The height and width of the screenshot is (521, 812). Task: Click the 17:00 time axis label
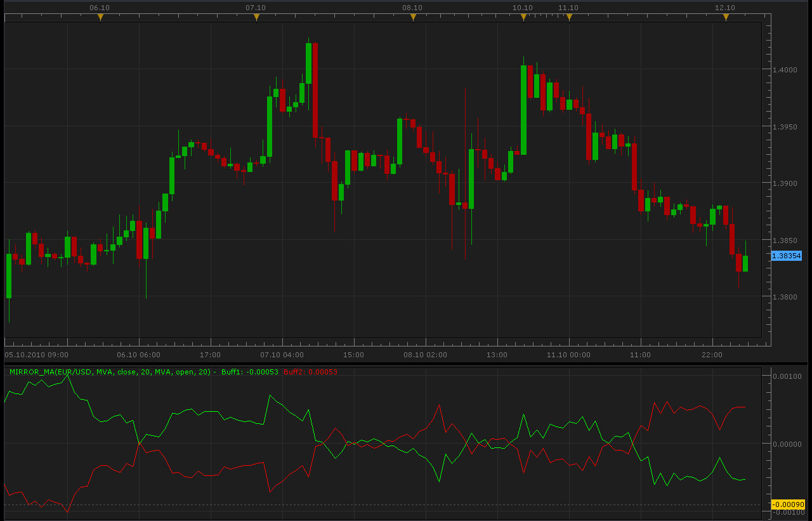point(211,355)
